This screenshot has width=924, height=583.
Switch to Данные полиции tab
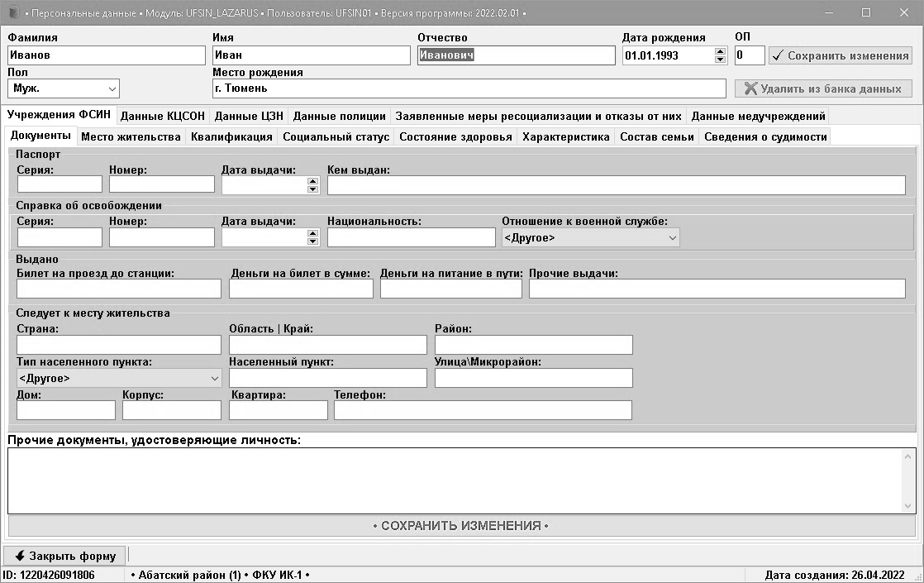click(340, 116)
